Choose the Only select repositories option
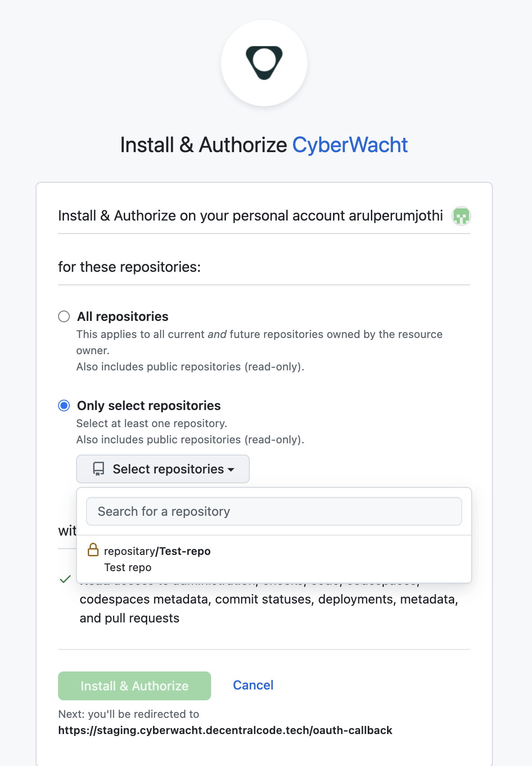The height and width of the screenshot is (766, 532). click(x=64, y=406)
